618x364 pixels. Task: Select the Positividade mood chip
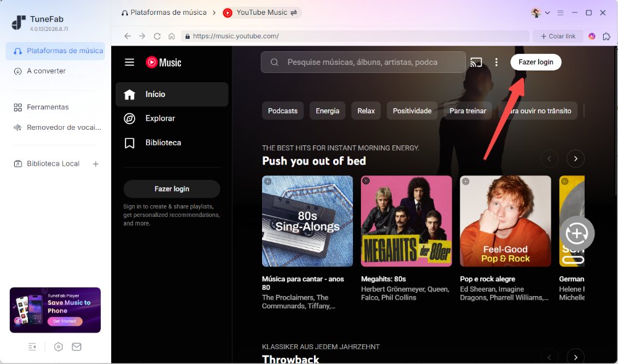coord(412,111)
